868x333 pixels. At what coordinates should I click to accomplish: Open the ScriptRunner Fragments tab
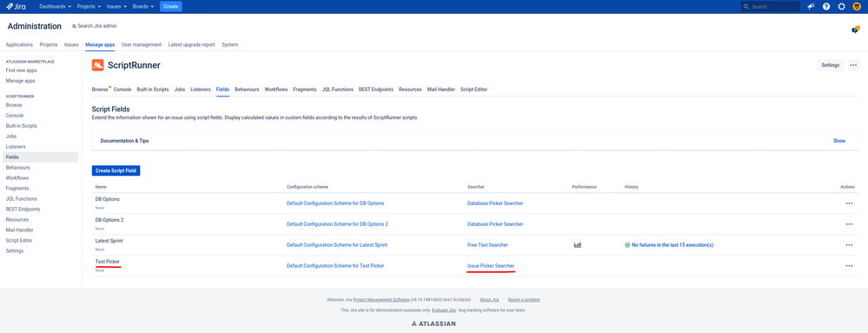coord(304,90)
